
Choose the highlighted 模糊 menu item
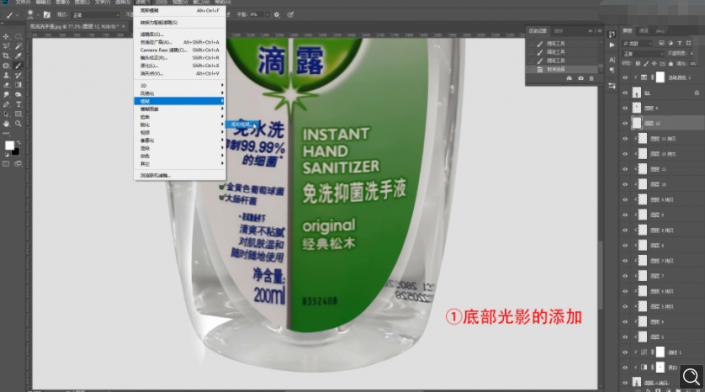[x=180, y=101]
